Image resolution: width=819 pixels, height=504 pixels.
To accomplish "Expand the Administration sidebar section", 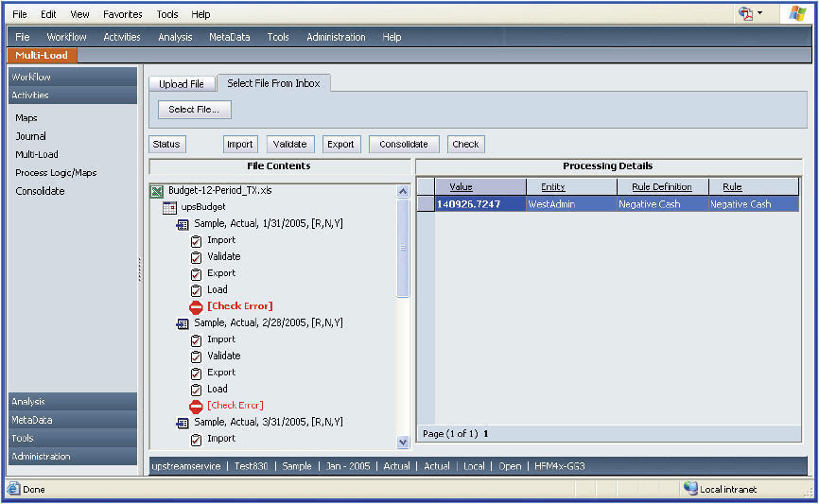I will coord(73,456).
